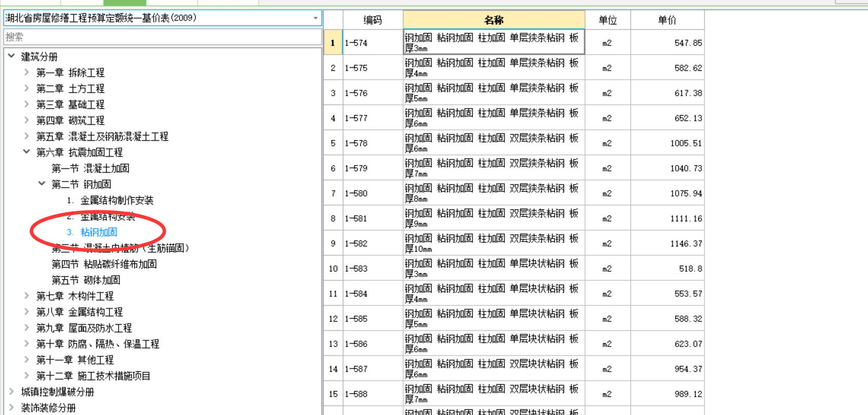Click name cell 单层块状粘钢 板厚5mm
Viewport: 868px width, 415px height.
[494, 319]
